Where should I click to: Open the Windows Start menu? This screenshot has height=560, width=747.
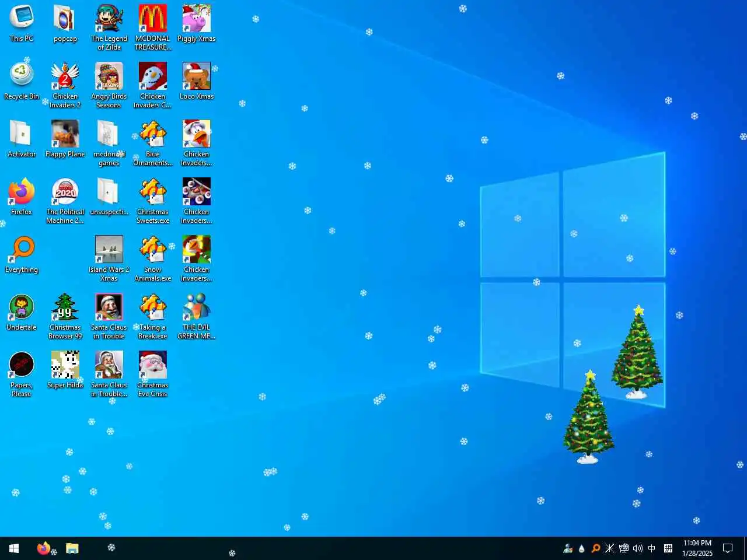pyautogui.click(x=14, y=548)
